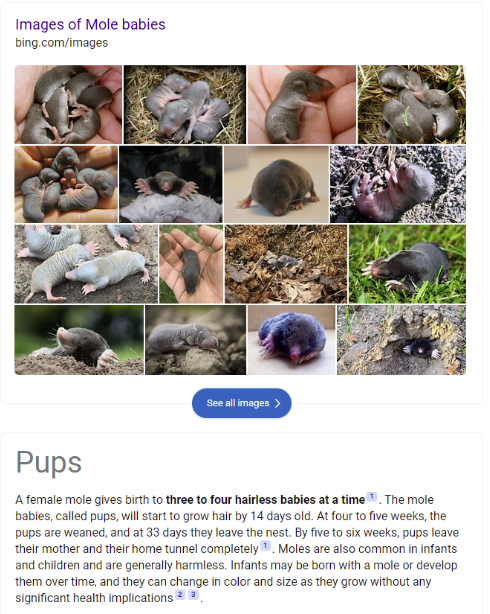This screenshot has height=614, width=490.
Task: Open the thumbnail of a blue-purple mole on white
Action: click(x=291, y=340)
